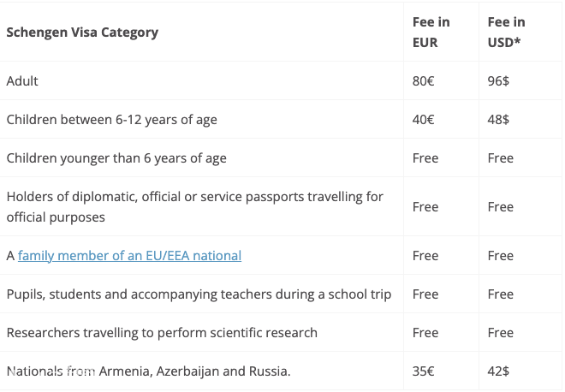The height and width of the screenshot is (392, 565).
Task: Select Children younger than 6 years row
Action: click(x=116, y=158)
